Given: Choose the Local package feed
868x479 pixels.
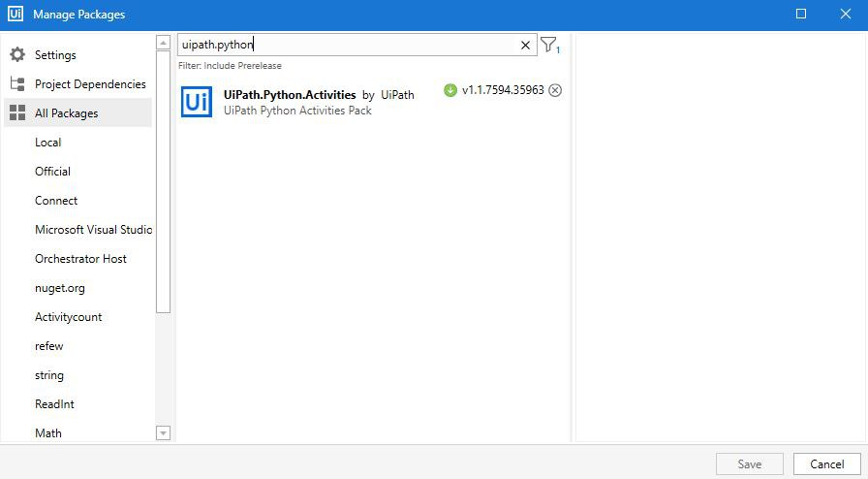Looking at the screenshot, I should coord(48,143).
